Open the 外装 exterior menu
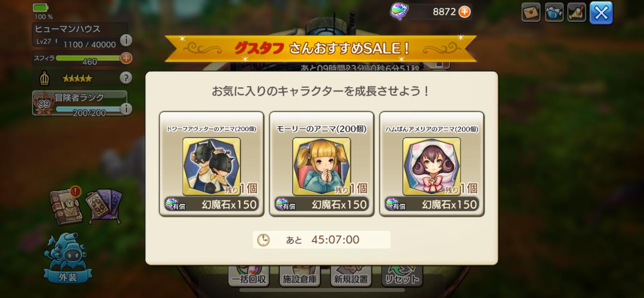The width and height of the screenshot is (644, 298). 68,257
